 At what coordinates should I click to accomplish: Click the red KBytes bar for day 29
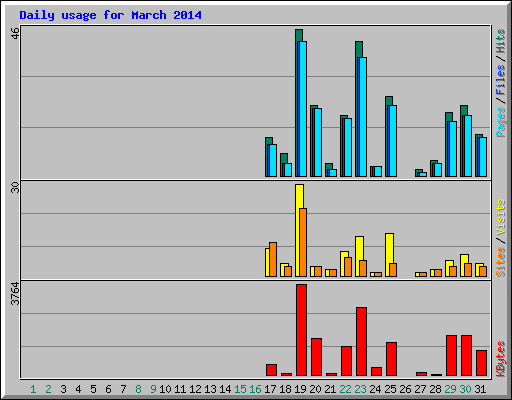(451, 356)
